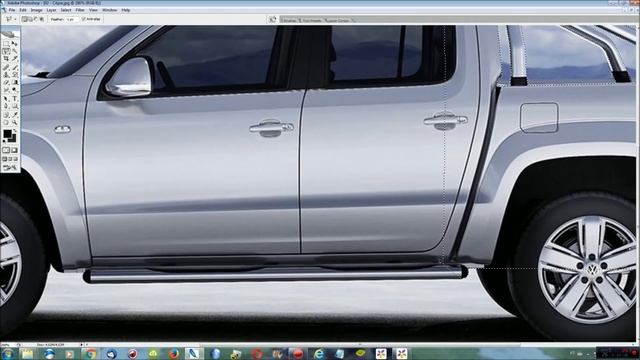Open the Brushes tab in palette well

coord(289,20)
